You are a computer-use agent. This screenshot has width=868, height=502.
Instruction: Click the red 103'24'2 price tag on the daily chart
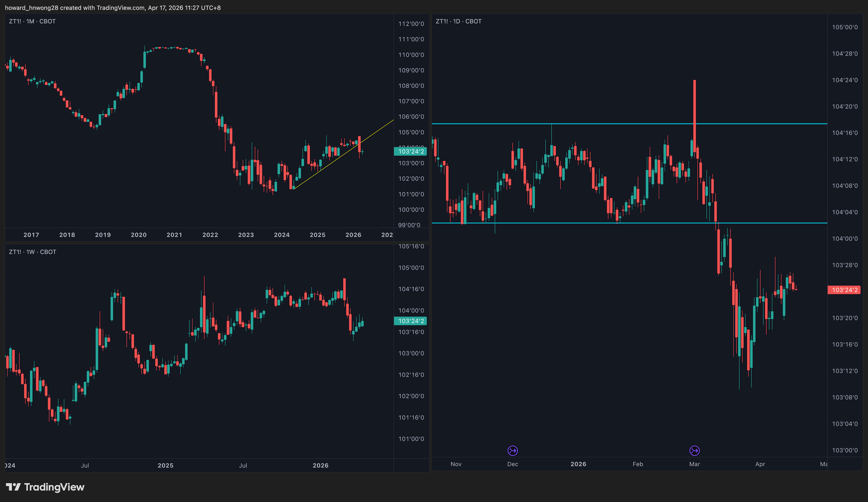click(x=844, y=290)
